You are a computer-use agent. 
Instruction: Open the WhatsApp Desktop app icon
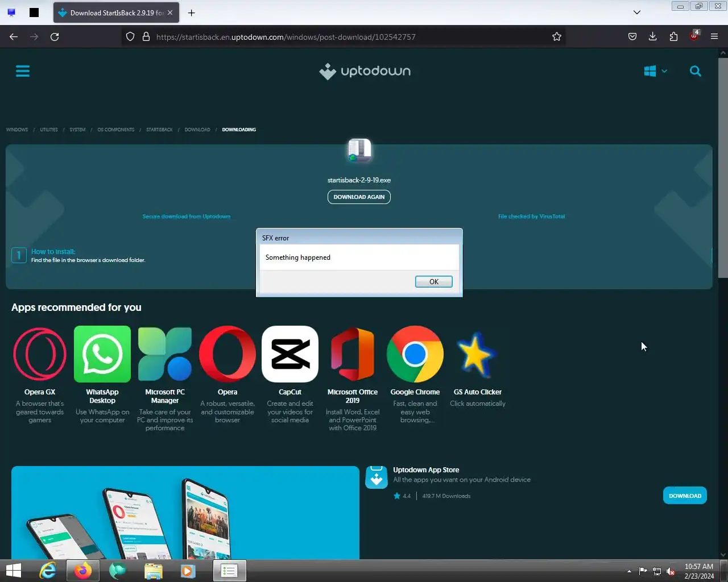(102, 354)
